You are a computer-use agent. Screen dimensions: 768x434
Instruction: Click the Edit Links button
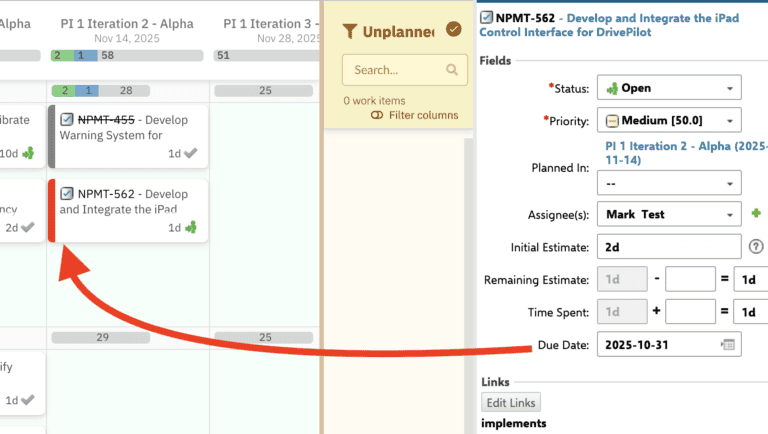coord(511,403)
